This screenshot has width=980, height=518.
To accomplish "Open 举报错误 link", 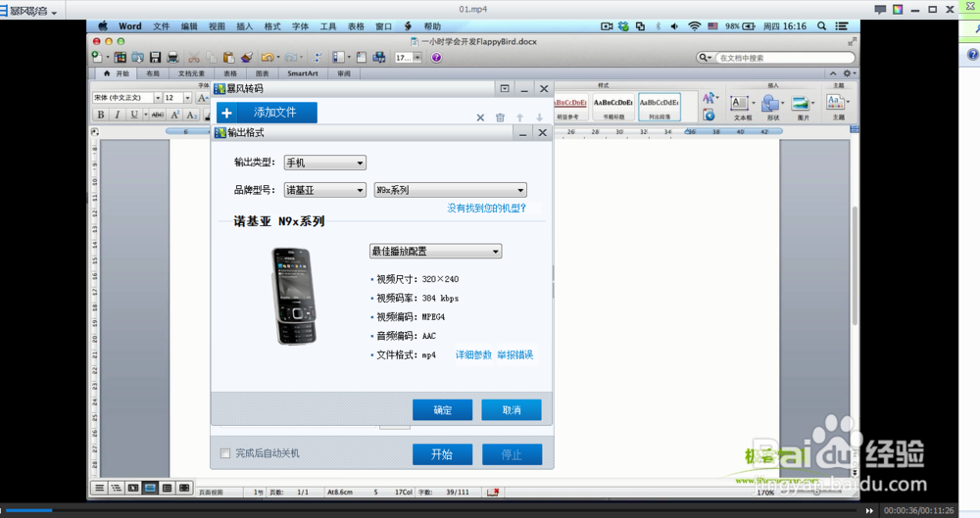I will point(515,354).
